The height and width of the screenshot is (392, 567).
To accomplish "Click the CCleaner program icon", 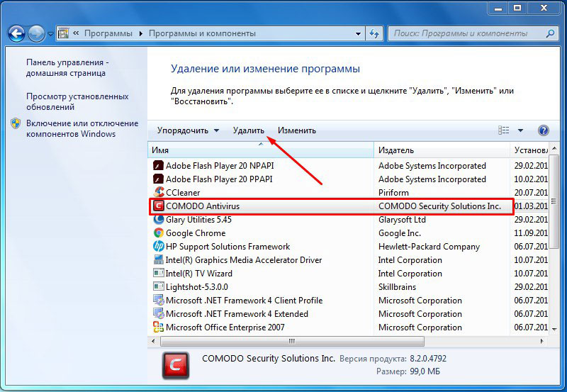I will click(x=159, y=192).
